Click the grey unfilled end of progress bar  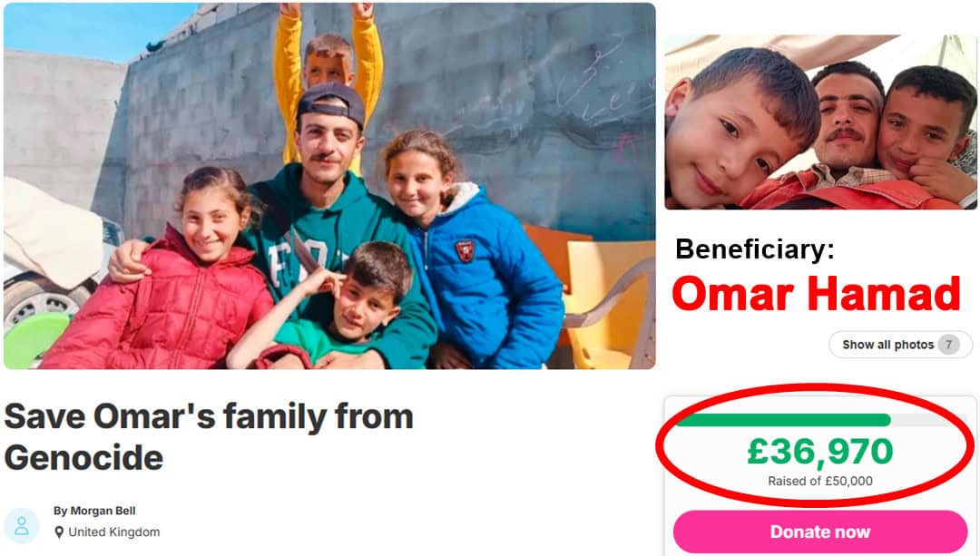928,420
